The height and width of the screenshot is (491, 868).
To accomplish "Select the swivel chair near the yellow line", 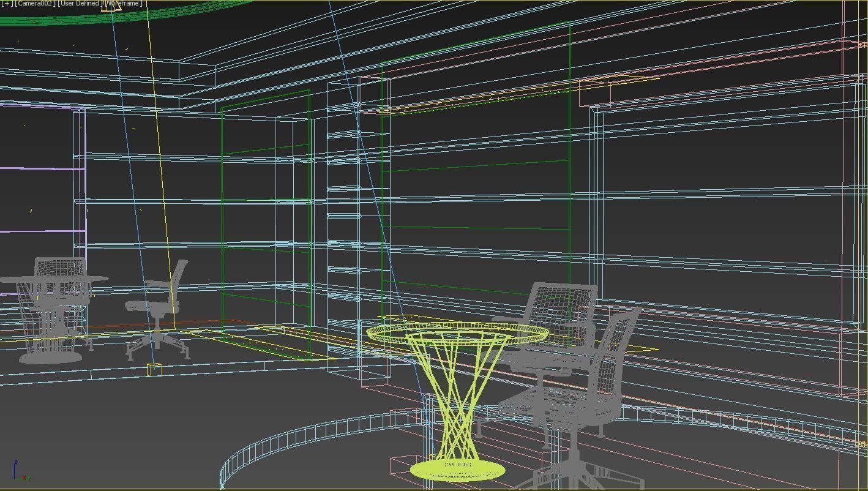I will click(x=158, y=310).
